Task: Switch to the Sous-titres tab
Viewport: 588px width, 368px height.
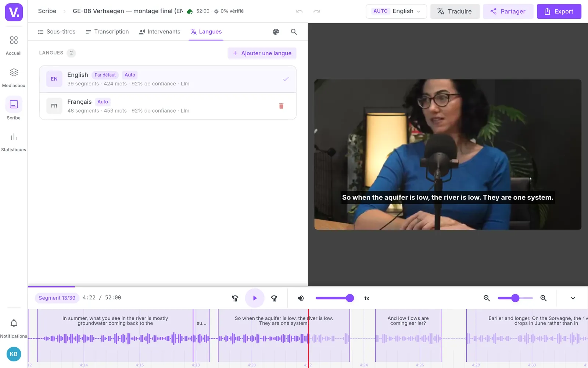Action: (x=57, y=32)
